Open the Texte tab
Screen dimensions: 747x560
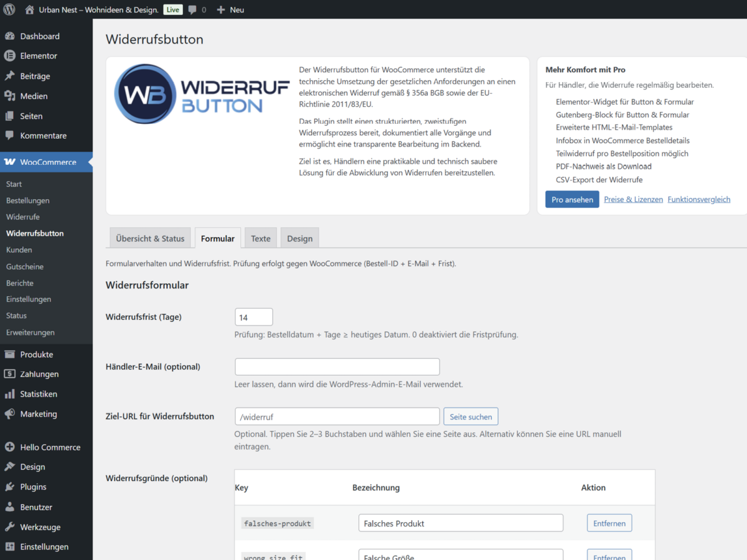click(x=261, y=238)
